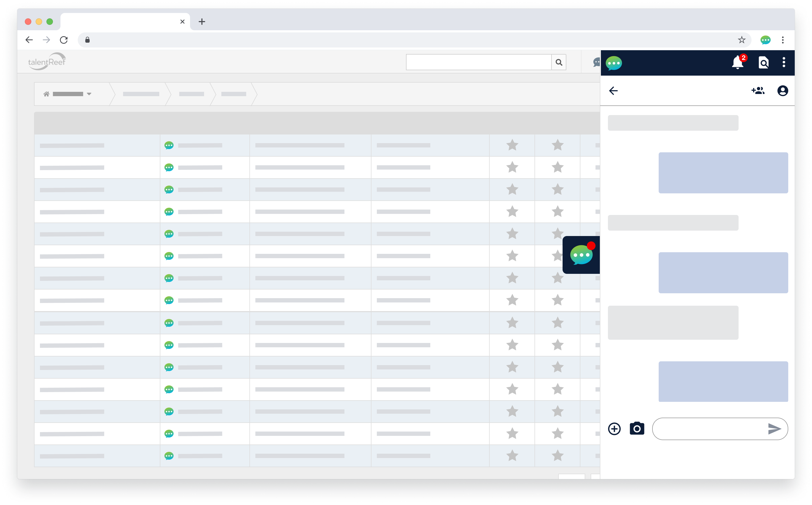The height and width of the screenshot is (505, 812).
Task: Send message with paper plane icon
Action: (774, 429)
